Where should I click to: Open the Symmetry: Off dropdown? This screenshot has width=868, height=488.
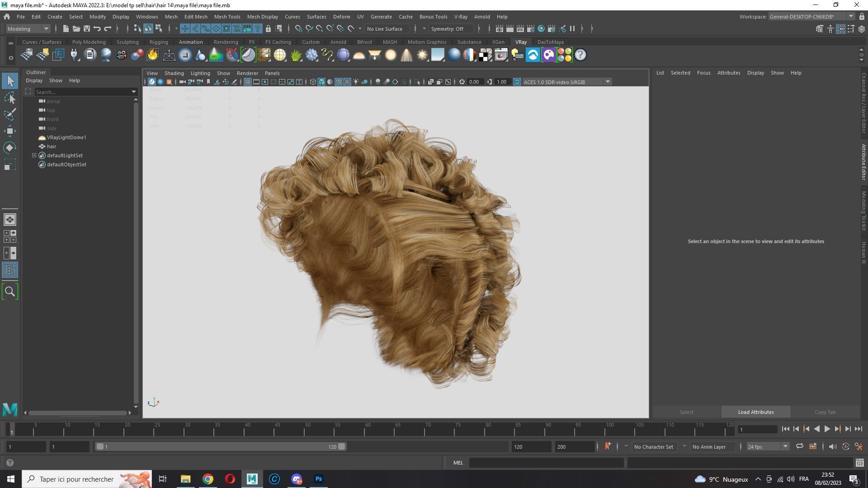point(452,28)
